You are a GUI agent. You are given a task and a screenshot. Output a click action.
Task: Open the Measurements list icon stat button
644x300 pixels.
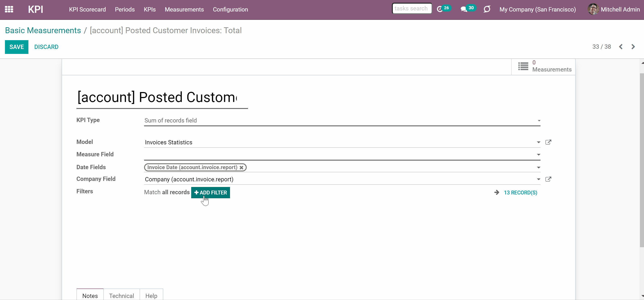coord(523,66)
